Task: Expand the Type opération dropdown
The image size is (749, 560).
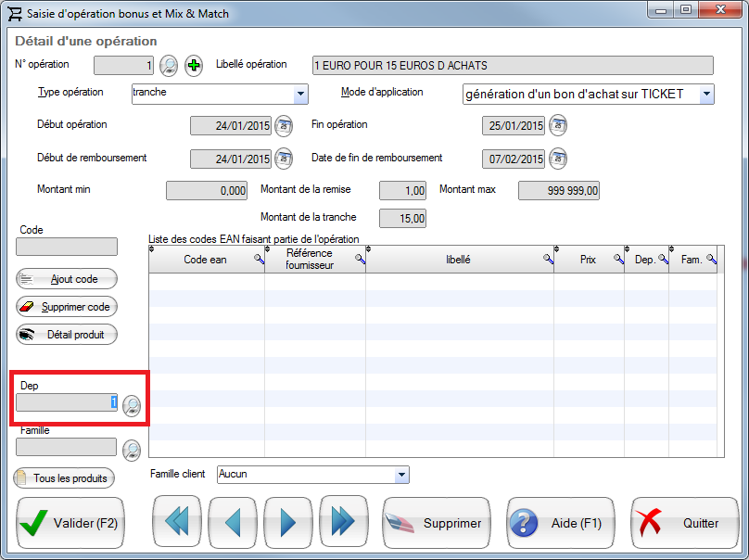Action: click(300, 94)
